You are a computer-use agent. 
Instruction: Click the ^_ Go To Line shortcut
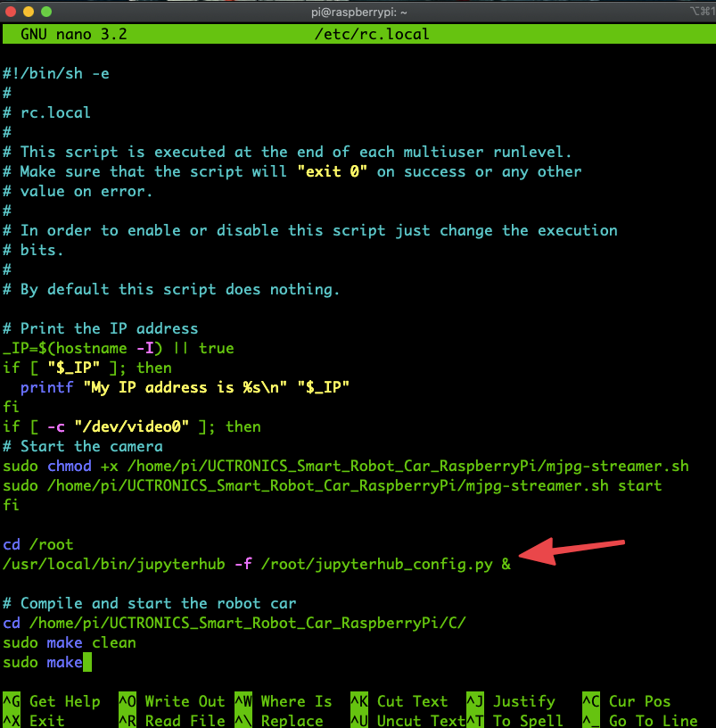pos(640,721)
